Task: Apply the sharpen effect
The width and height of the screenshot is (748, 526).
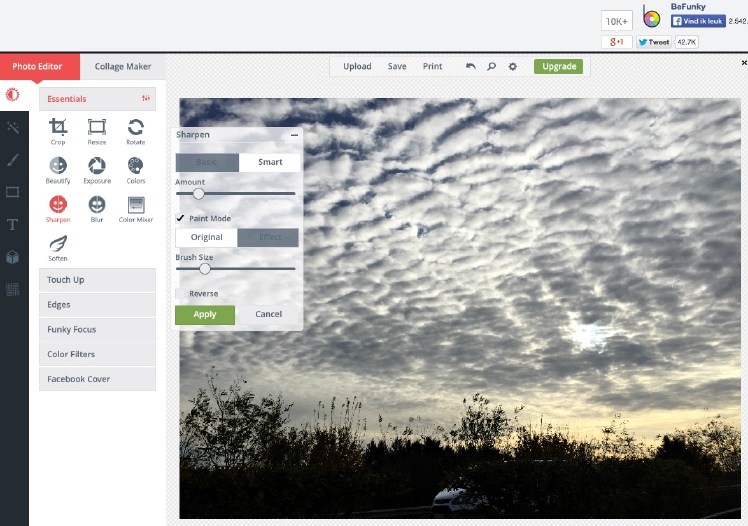Action: tap(205, 315)
